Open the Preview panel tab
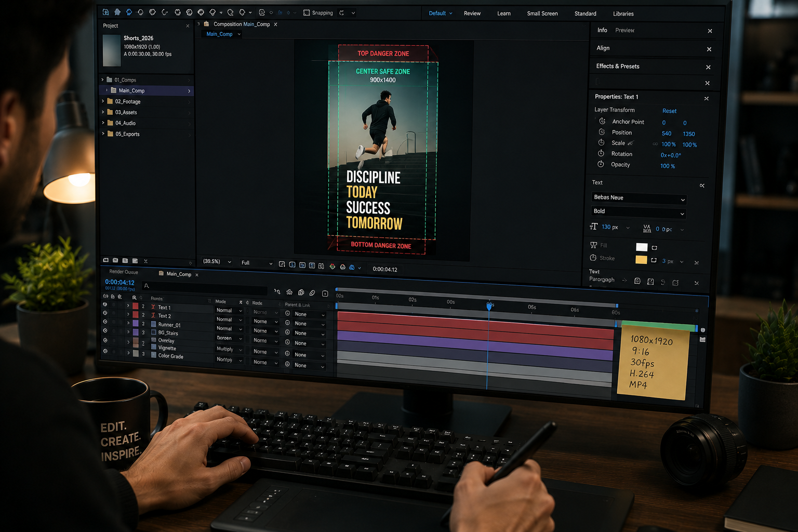 624,30
